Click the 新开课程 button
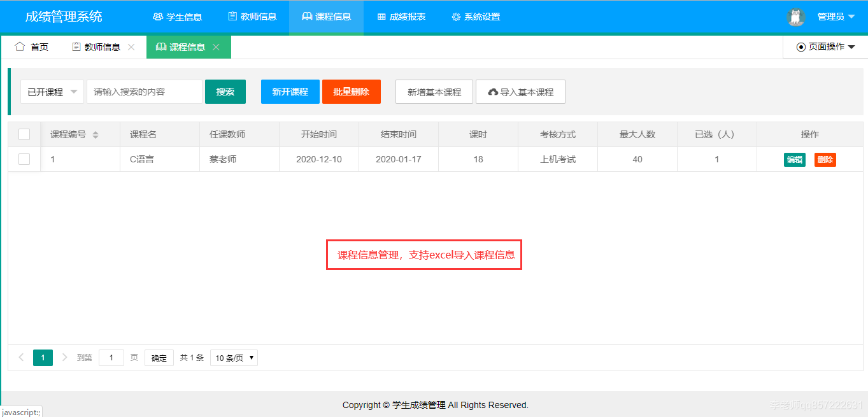Screen dimensions: 868x417 290,91
